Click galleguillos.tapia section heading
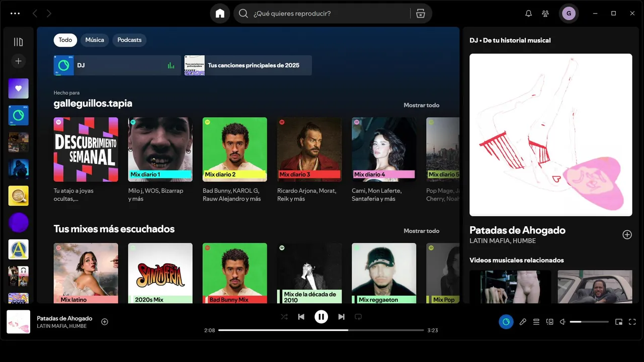Viewport: 644px width, 362px height. point(93,103)
